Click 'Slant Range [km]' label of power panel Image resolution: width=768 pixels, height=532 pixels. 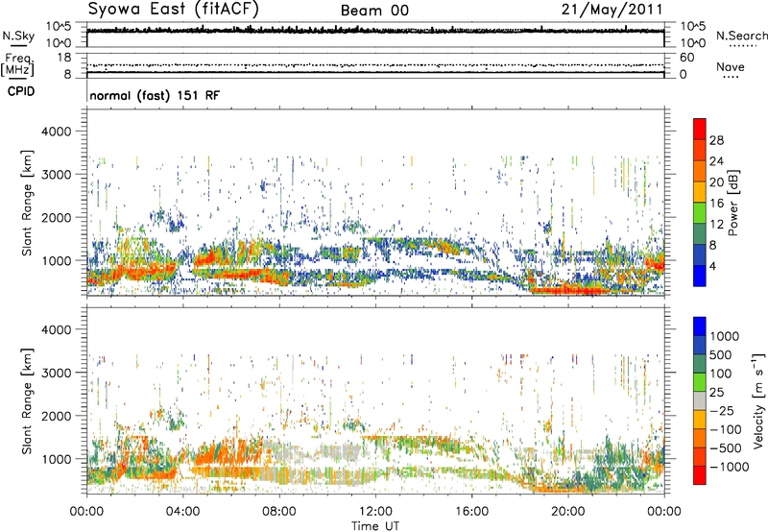pos(27,203)
